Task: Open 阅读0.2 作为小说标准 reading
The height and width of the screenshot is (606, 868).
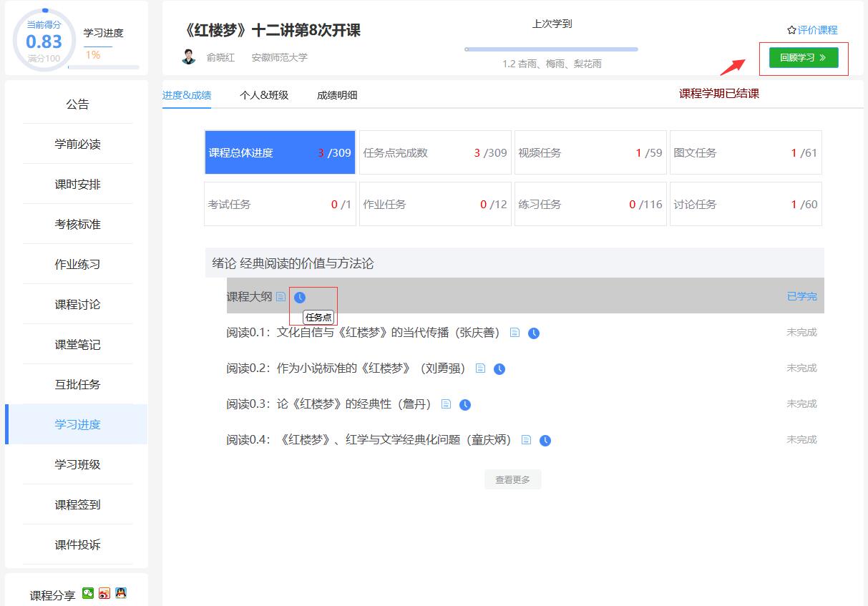Action: click(x=346, y=368)
